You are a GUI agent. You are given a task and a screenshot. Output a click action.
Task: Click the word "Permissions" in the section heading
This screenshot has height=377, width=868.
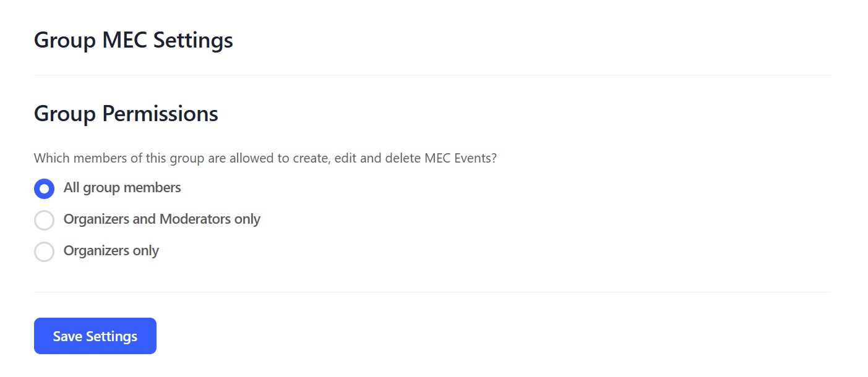pyautogui.click(x=160, y=114)
